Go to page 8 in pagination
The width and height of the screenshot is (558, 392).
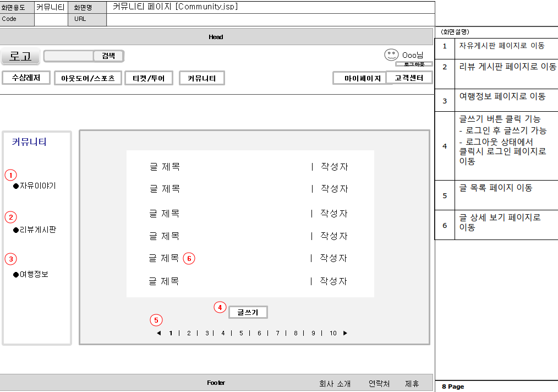point(296,333)
